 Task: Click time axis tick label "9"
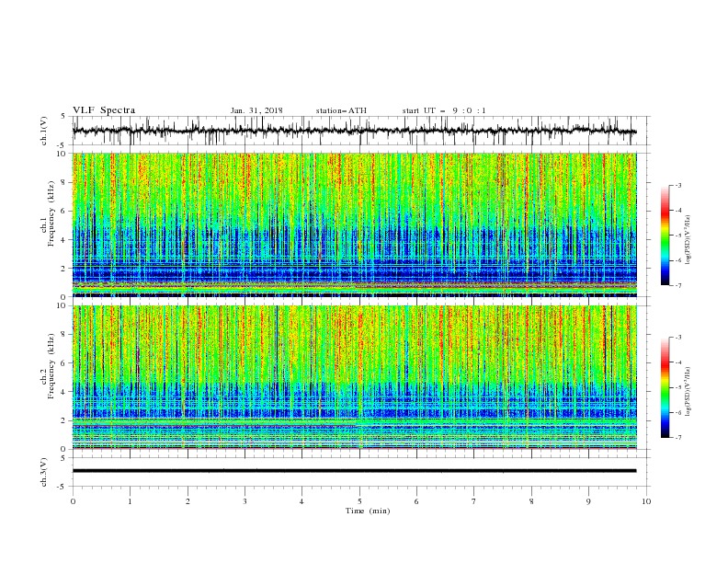(x=588, y=501)
